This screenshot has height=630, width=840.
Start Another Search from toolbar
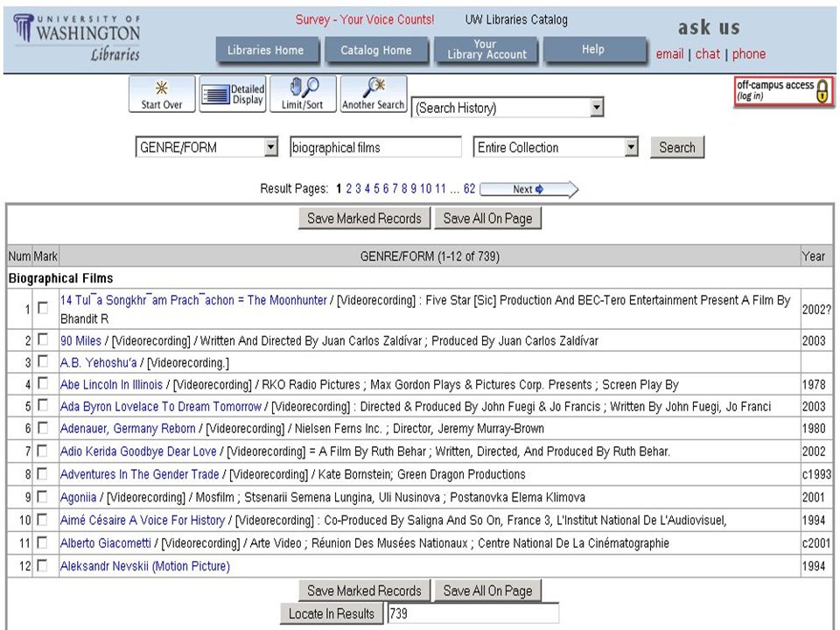[x=374, y=94]
